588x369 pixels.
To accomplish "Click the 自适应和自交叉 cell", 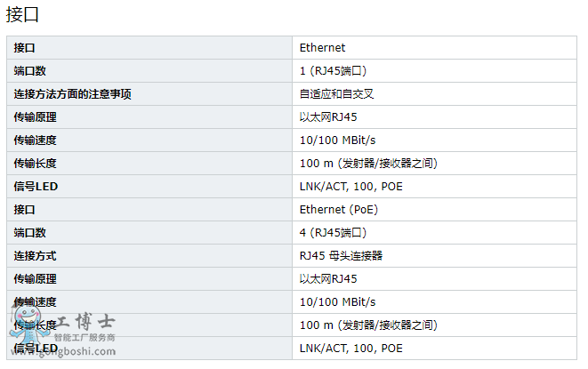I will pyautogui.click(x=434, y=93).
